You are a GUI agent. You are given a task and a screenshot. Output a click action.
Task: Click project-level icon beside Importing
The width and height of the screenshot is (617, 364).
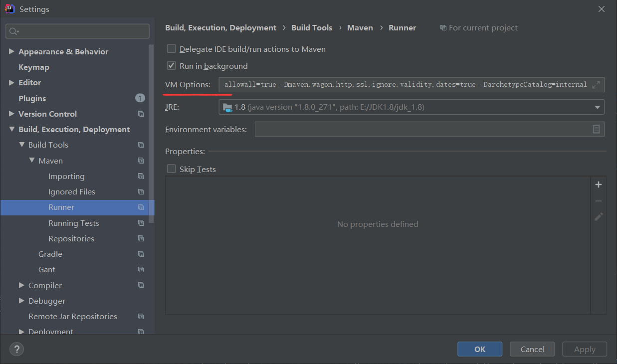click(141, 177)
